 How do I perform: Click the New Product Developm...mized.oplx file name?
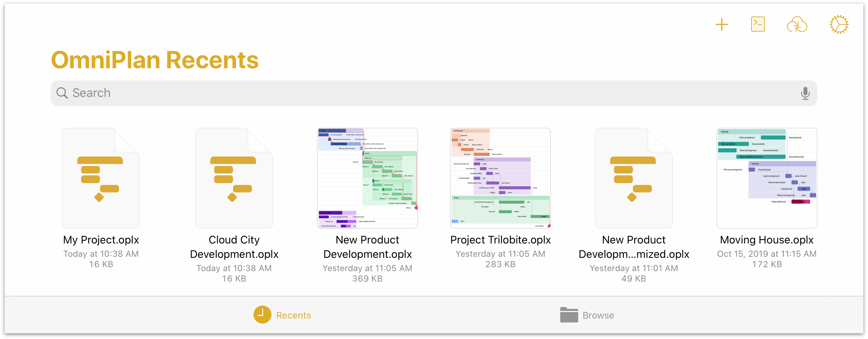click(x=634, y=247)
